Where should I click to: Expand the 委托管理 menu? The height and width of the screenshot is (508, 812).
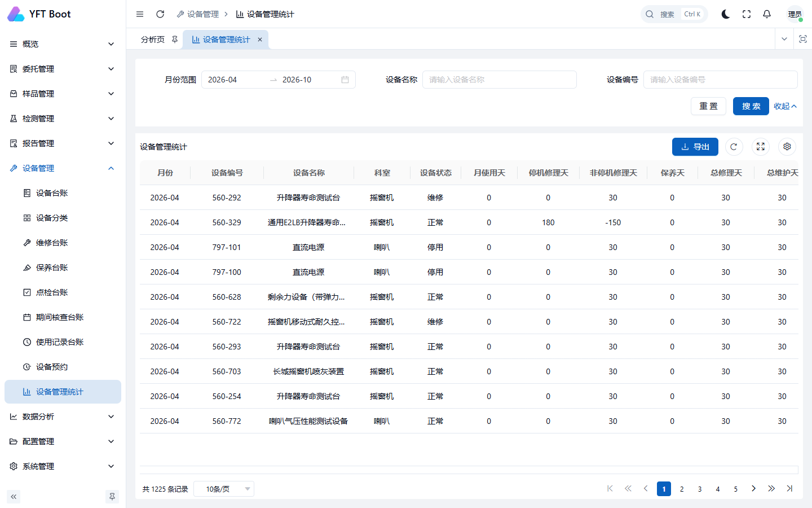63,69
